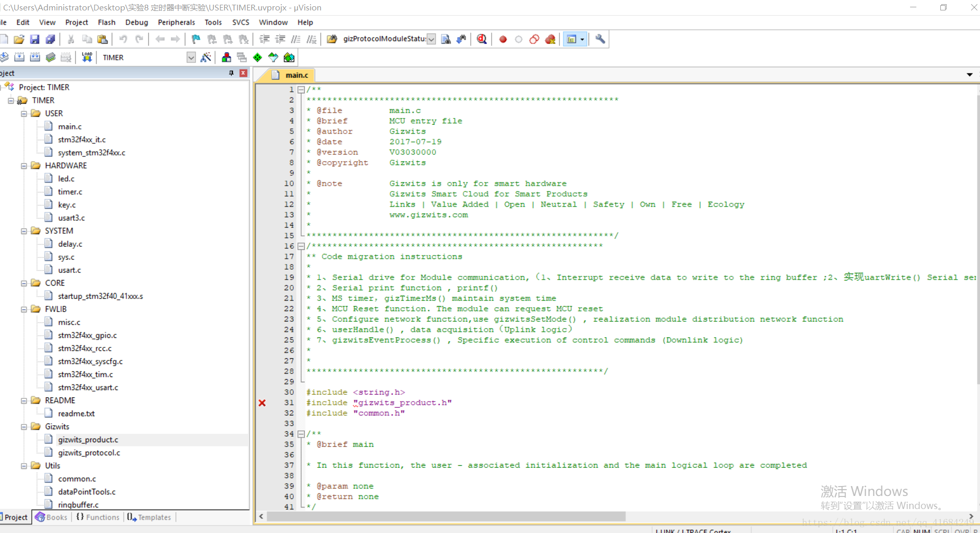The image size is (980, 533).
Task: Select dataPointTools.c file
Action: [87, 492]
